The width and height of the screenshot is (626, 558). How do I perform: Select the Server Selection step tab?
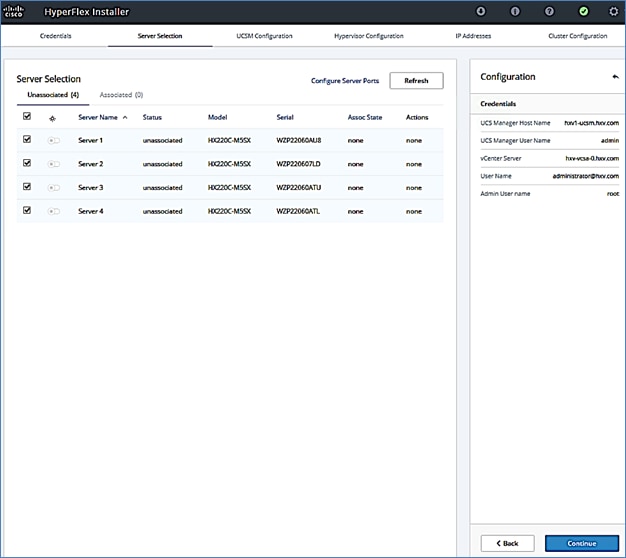coord(160,36)
